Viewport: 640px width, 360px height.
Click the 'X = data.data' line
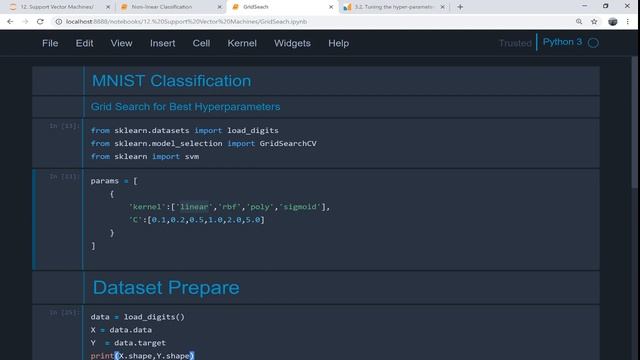[121, 330]
